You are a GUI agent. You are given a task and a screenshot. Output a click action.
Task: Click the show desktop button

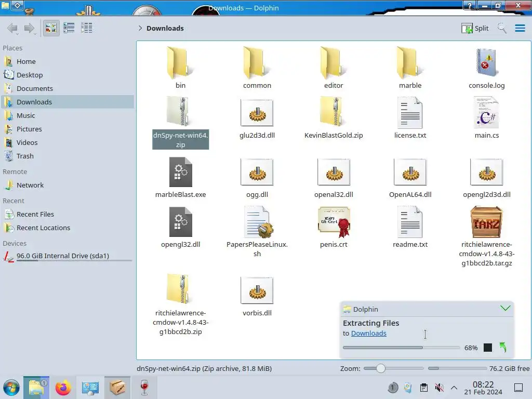518,388
